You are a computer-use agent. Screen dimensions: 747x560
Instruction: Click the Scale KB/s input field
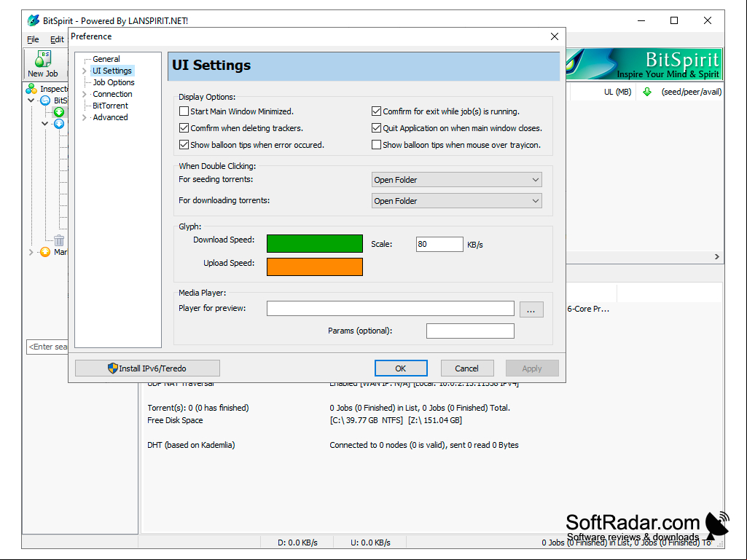coord(439,244)
